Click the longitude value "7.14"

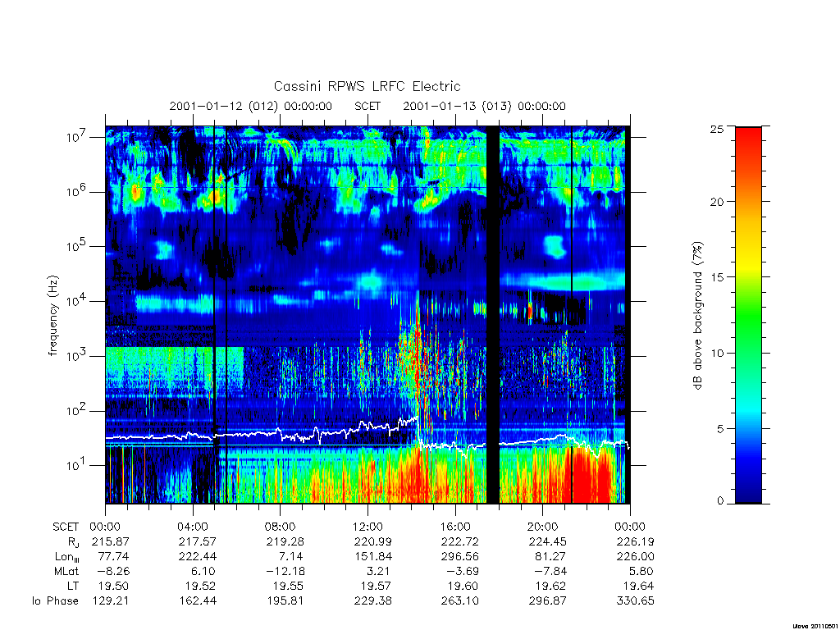(291, 557)
